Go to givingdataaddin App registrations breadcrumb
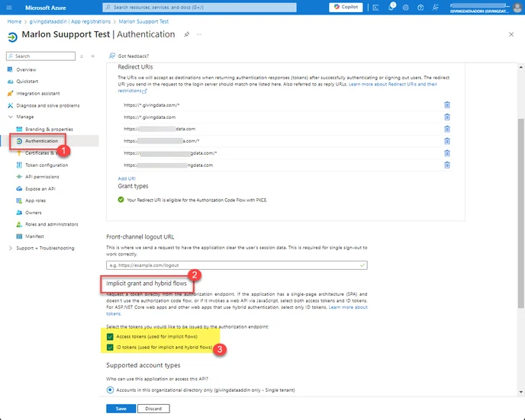Screen dimensions: 525x420 (70, 21)
